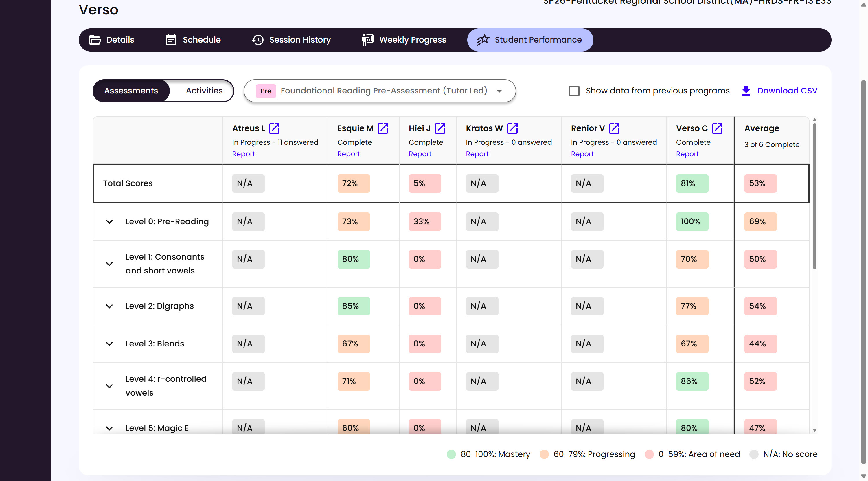
Task: Click the table's vertical scrollbar thumb
Action: coord(814,196)
